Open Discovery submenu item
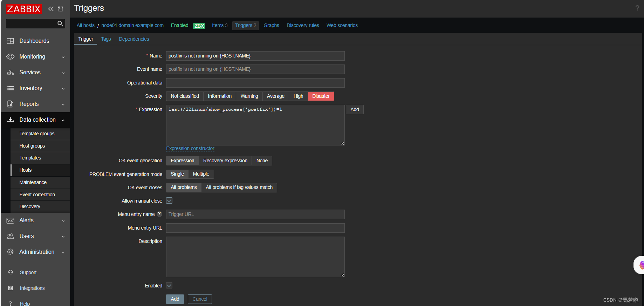 click(40, 207)
